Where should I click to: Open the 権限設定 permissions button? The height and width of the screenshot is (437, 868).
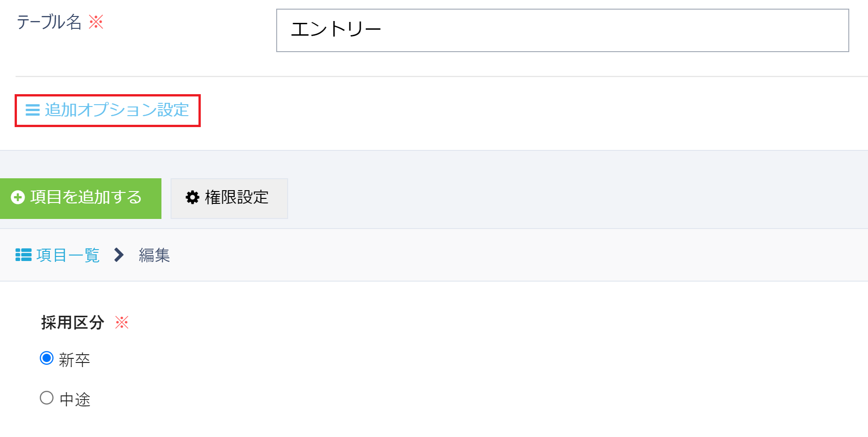229,198
